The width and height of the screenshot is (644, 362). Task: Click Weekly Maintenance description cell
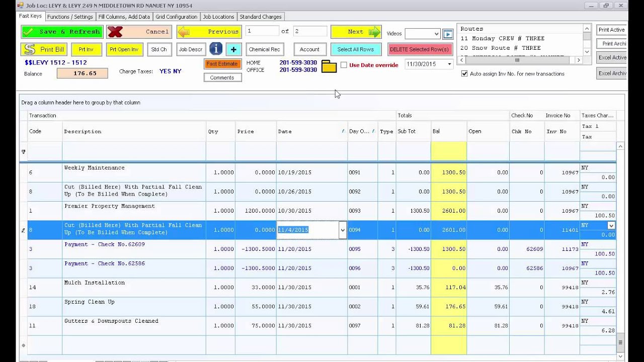[x=134, y=172]
